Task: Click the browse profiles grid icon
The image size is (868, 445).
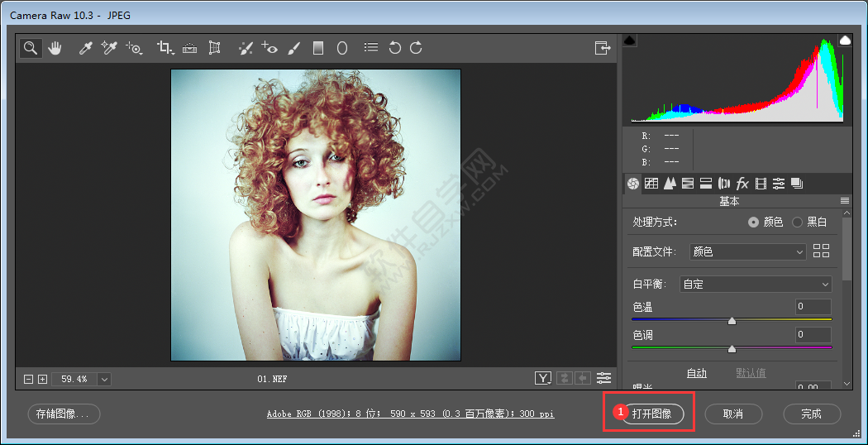Action: [821, 251]
